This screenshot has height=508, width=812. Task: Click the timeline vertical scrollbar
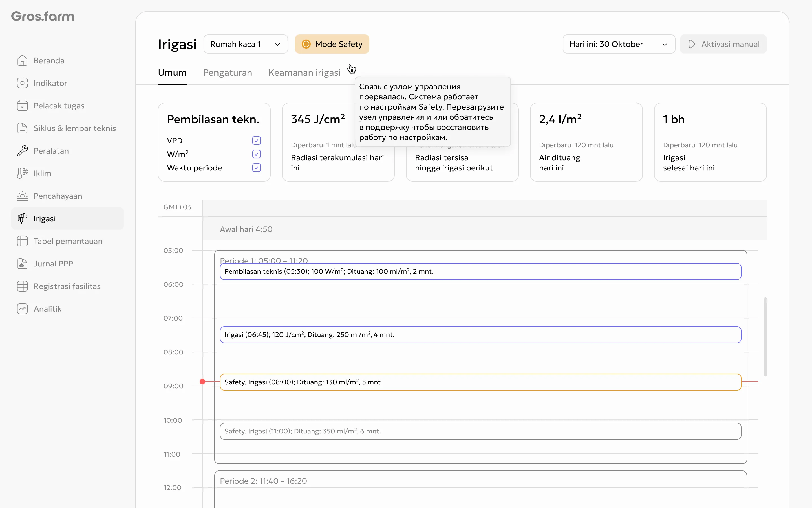[x=765, y=337]
